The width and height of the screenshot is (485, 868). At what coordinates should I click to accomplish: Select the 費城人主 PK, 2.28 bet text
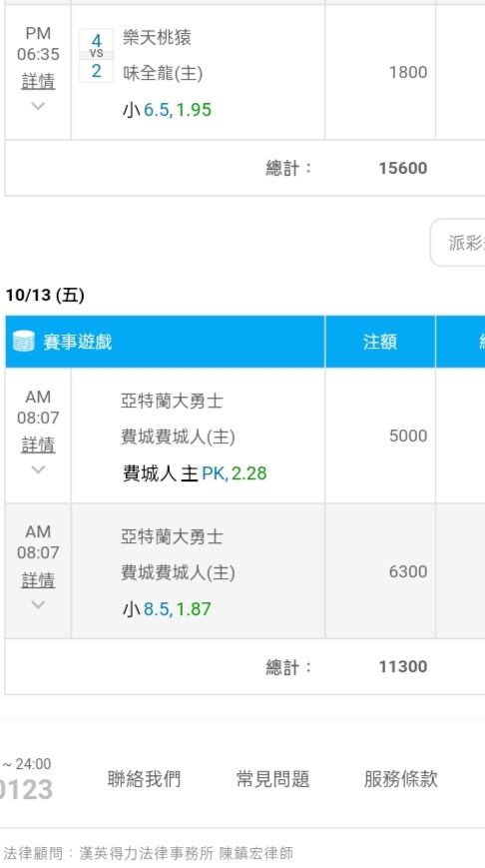pyautogui.click(x=195, y=473)
